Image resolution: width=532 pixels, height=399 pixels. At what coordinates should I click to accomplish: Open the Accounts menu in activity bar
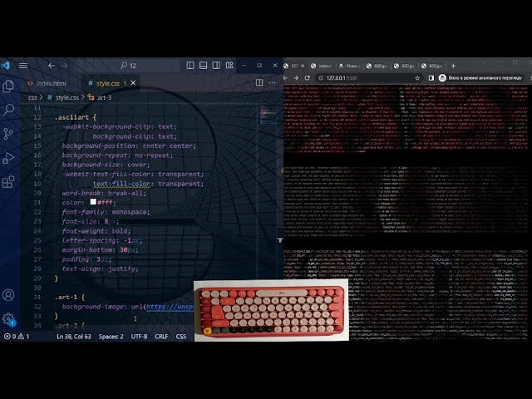click(8, 295)
